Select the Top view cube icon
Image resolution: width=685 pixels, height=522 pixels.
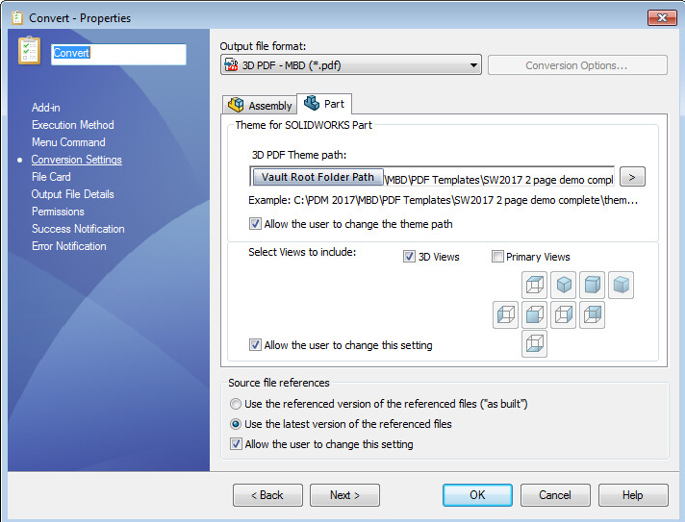(534, 285)
